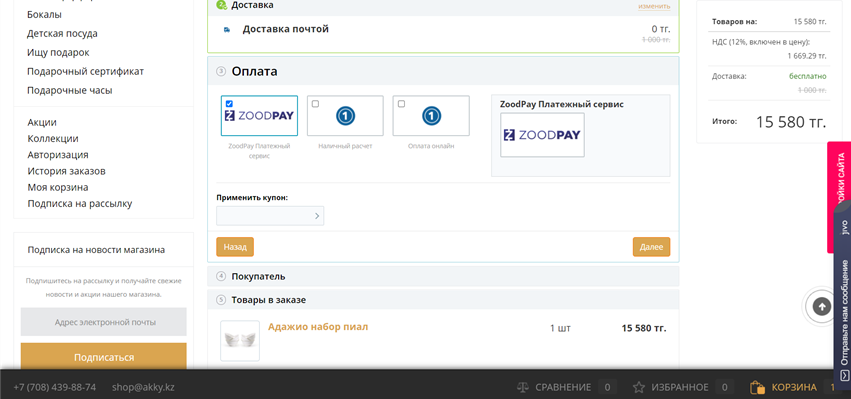Open История заказов link
Image resolution: width=851 pixels, height=399 pixels.
point(67,172)
